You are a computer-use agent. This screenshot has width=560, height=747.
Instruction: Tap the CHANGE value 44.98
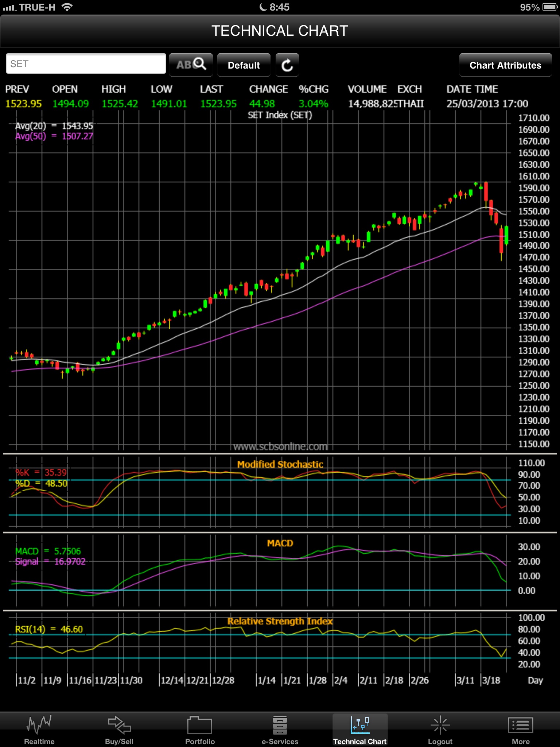262,104
